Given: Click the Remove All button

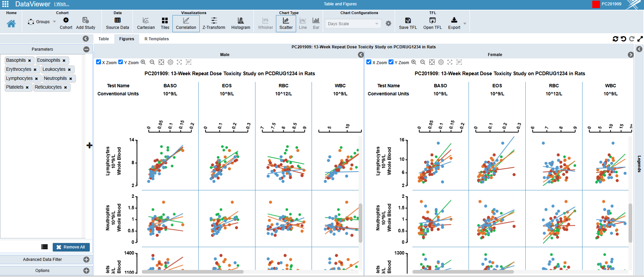Looking at the screenshot, I should pyautogui.click(x=71, y=247).
